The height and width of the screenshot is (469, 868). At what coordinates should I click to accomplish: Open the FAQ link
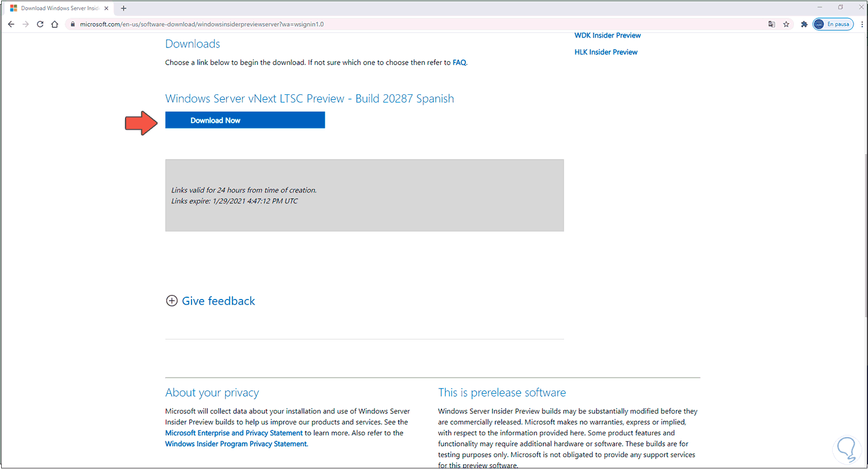[459, 62]
